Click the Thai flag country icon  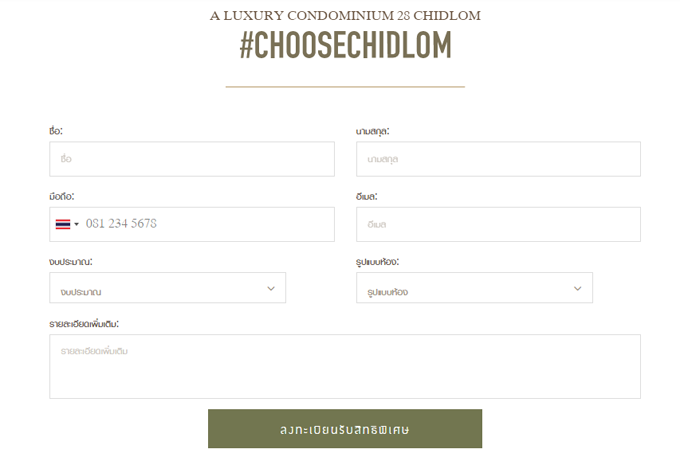[62, 224]
